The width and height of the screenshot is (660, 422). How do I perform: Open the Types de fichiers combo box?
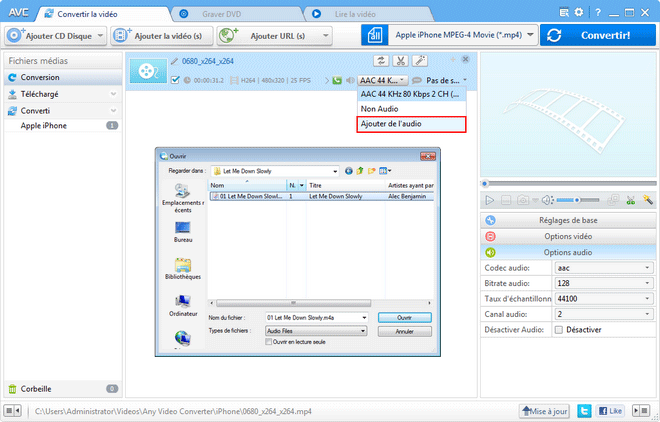tap(315, 331)
